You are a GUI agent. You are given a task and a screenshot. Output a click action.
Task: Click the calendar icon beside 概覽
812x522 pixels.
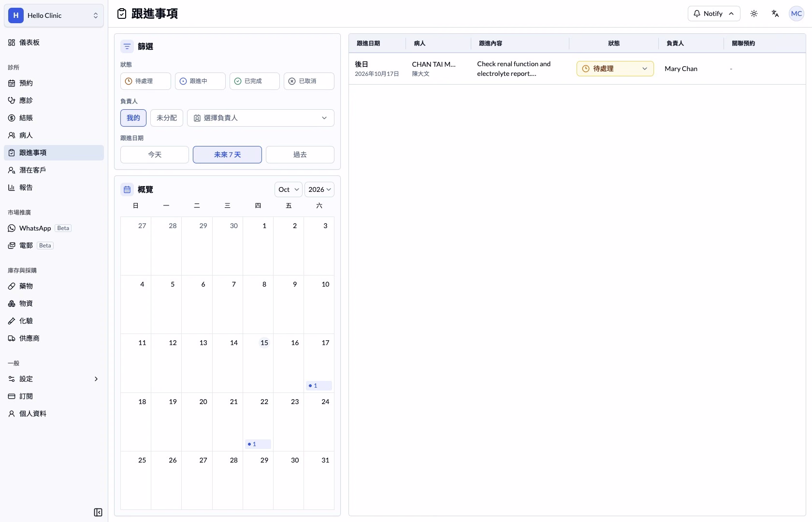127,189
